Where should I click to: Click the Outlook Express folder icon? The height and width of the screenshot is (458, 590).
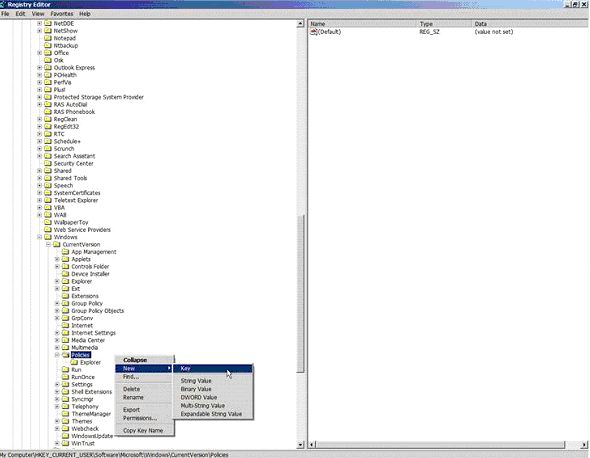(48, 67)
